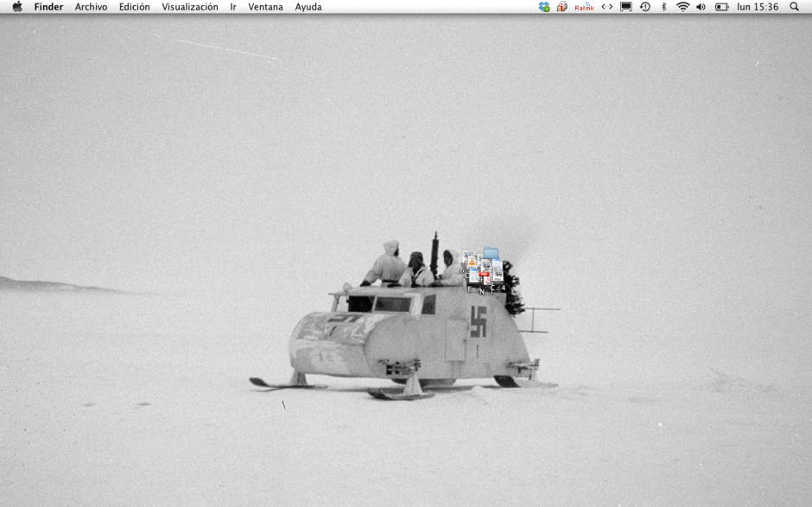Viewport: 812px width, 507px height.
Task: Open the Archivo menu
Action: click(92, 7)
